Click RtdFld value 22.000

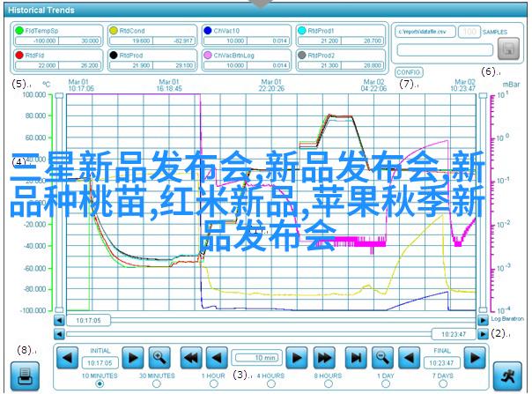[37, 65]
